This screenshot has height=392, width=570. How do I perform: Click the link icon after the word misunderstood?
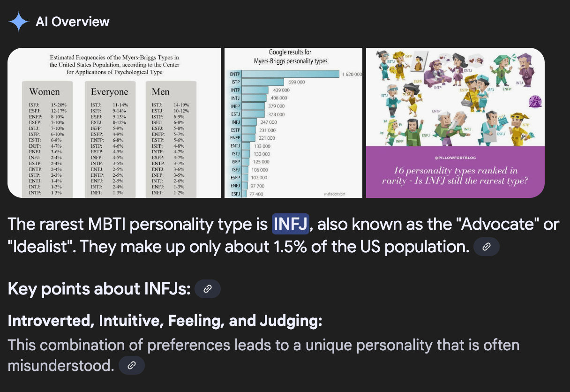point(132,365)
